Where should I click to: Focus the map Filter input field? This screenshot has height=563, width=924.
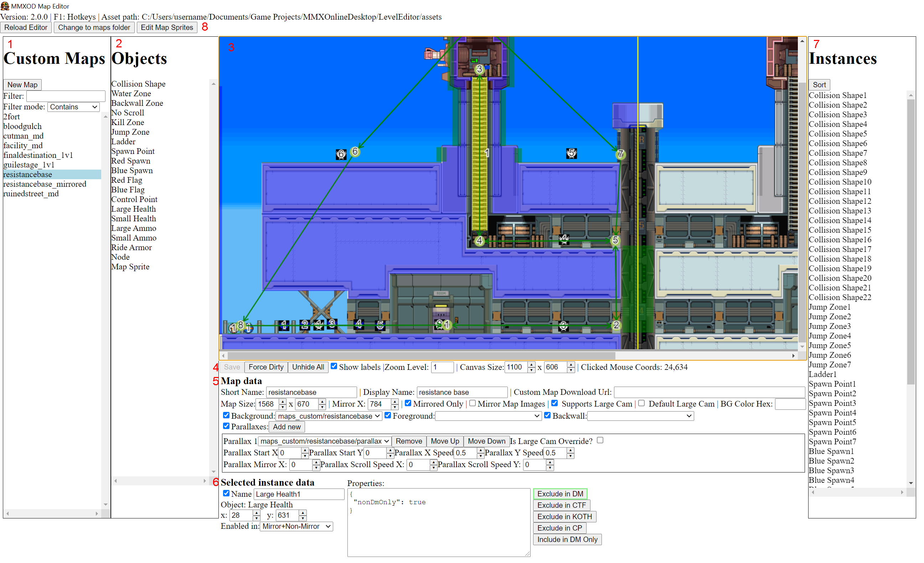click(66, 97)
